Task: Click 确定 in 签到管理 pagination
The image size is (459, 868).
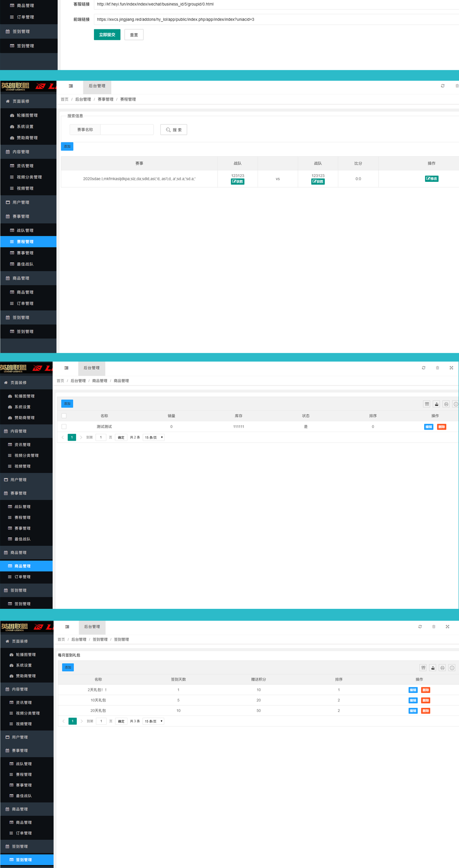Action: 121,721
